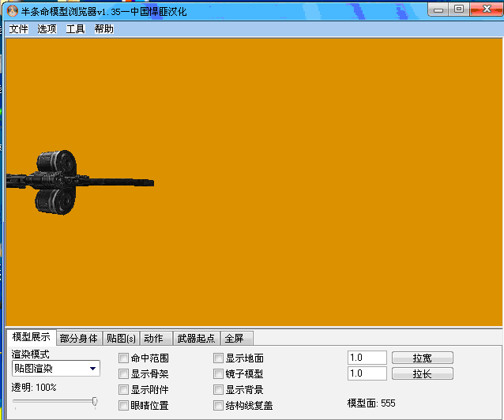Image resolution: width=504 pixels, height=420 pixels.
Task: Click the app icon in the title bar
Action: point(12,9)
